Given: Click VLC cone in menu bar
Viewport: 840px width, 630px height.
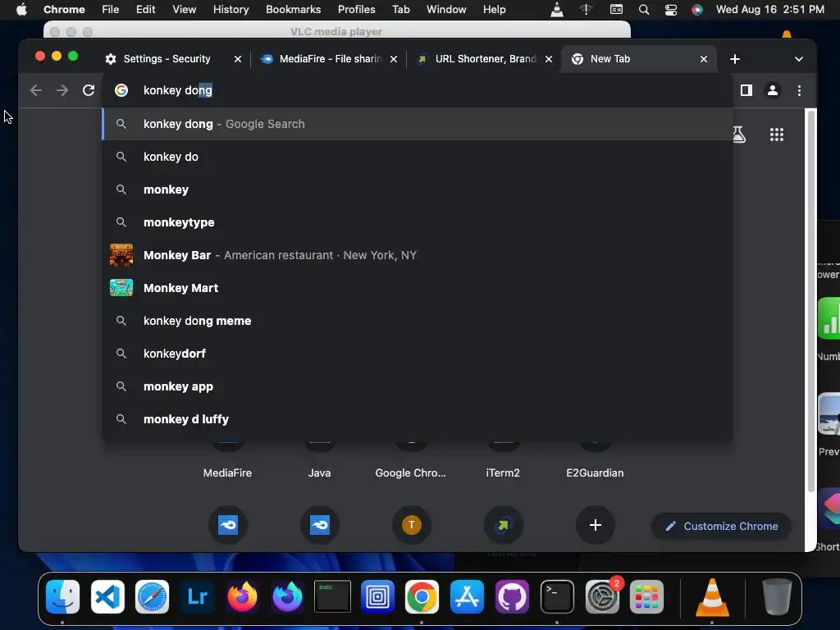Looking at the screenshot, I should pos(557,10).
